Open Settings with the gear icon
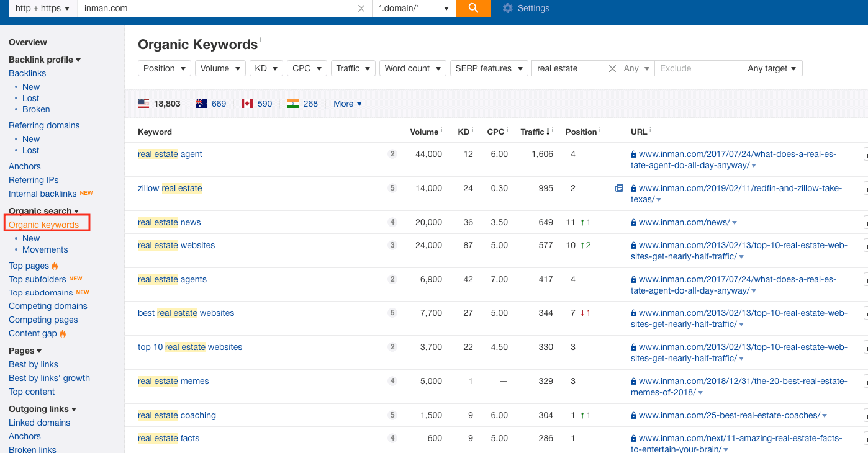This screenshot has height=453, width=868. point(526,8)
